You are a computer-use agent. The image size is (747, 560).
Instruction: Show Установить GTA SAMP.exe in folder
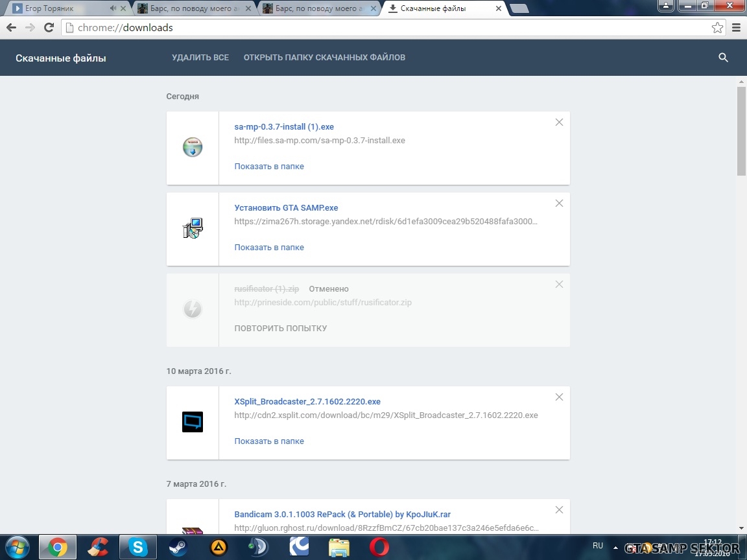tap(269, 248)
